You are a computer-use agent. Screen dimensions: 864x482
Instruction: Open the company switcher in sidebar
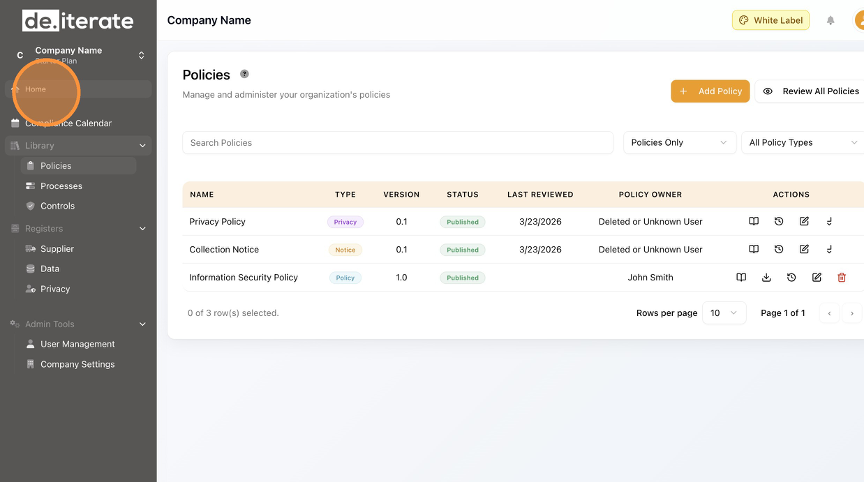point(141,55)
